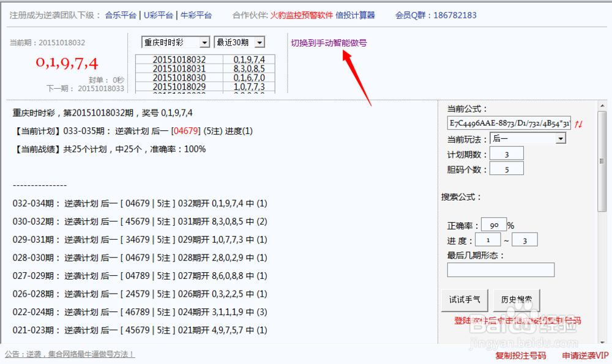Click the 复制投注号码 link at bottom
This screenshot has width=612, height=364.
point(520,355)
